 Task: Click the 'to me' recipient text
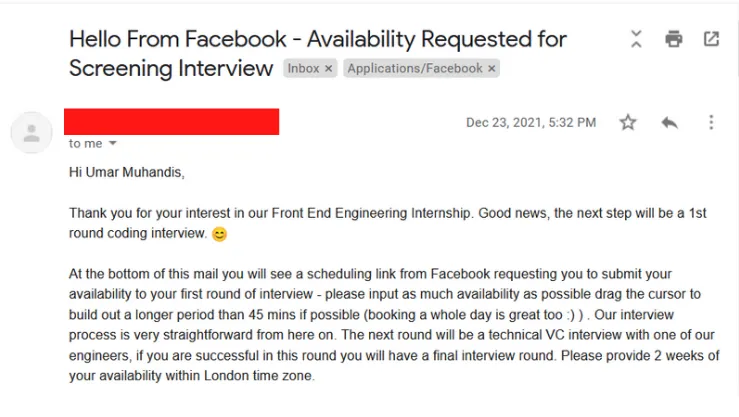[85, 143]
